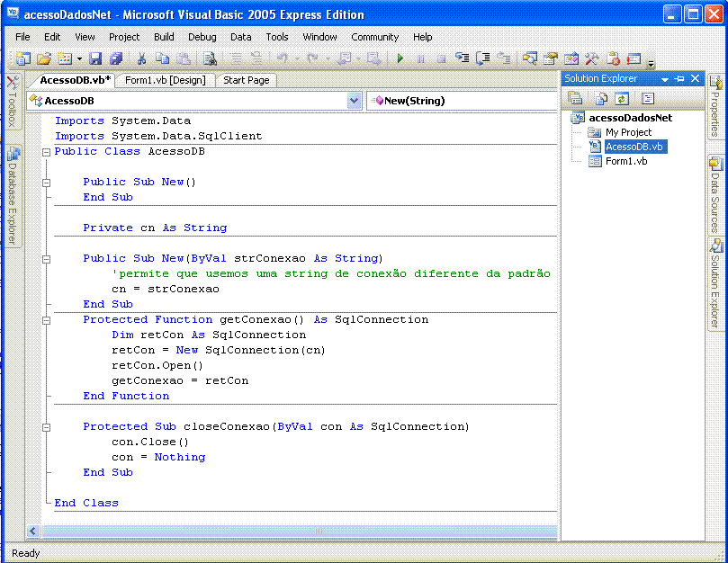Open the Solution Explorer side tab
The width and height of the screenshot is (728, 563).
click(715, 283)
